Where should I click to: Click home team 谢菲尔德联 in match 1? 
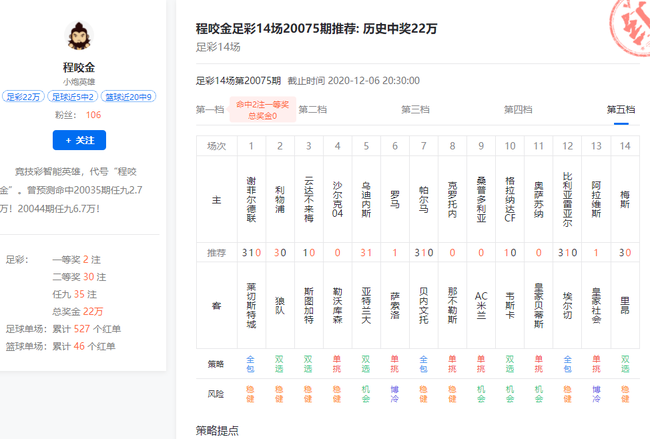(x=251, y=198)
